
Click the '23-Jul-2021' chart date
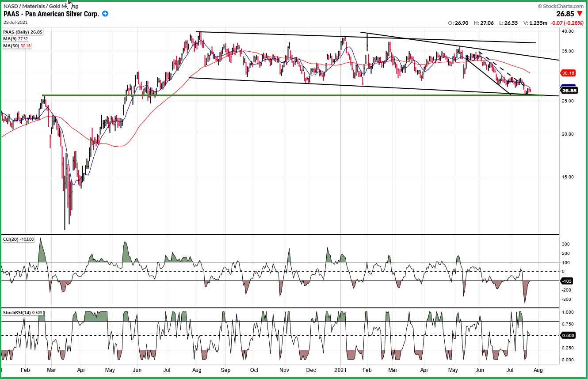click(15, 22)
